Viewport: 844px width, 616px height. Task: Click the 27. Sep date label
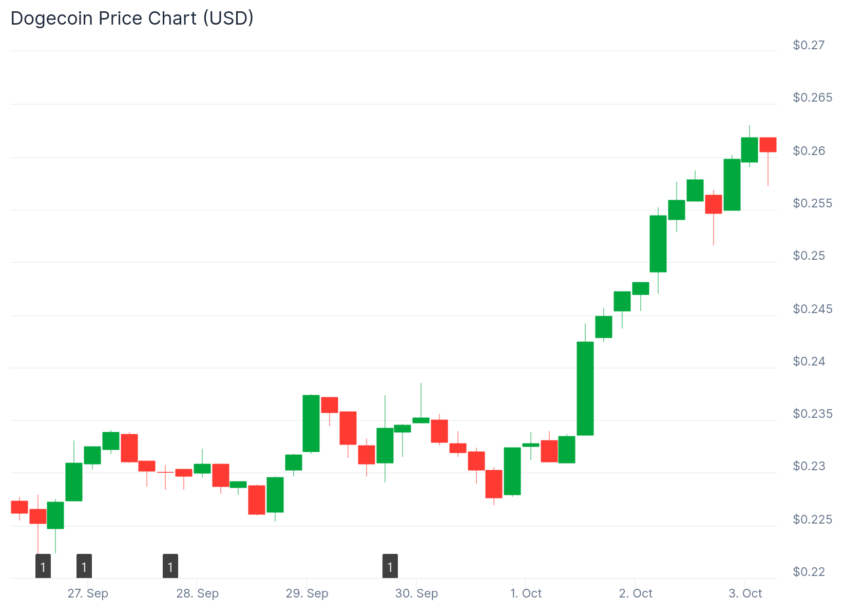tap(88, 593)
